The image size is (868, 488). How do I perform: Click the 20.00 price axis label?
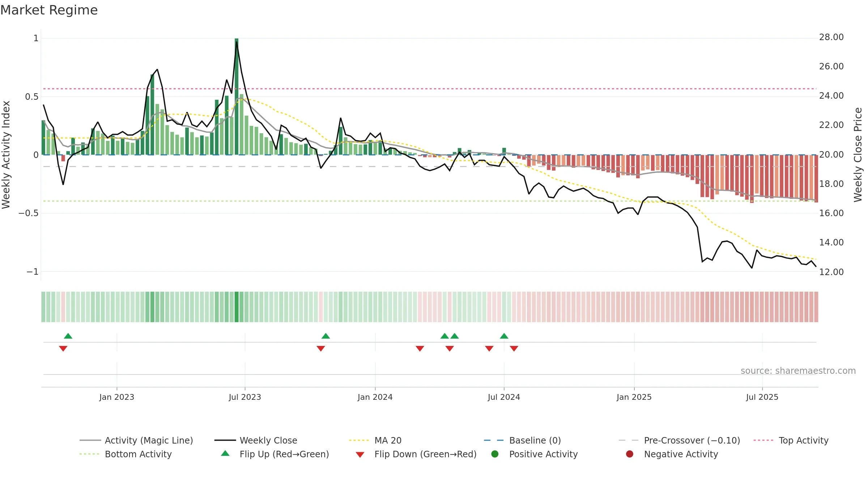(x=831, y=154)
